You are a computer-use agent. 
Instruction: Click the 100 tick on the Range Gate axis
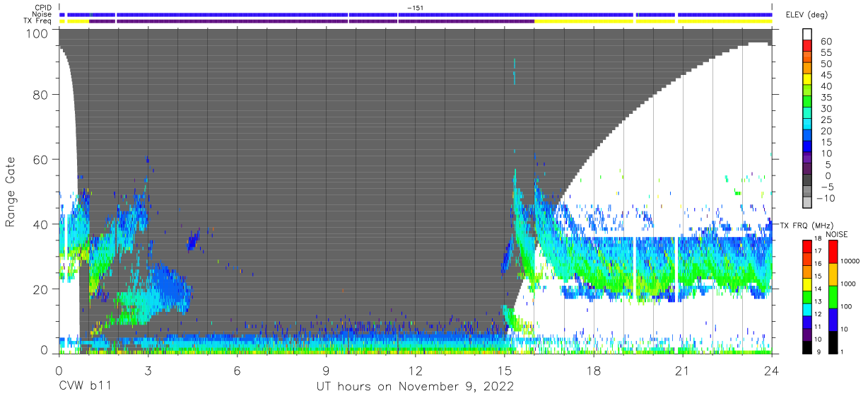pyautogui.click(x=38, y=33)
